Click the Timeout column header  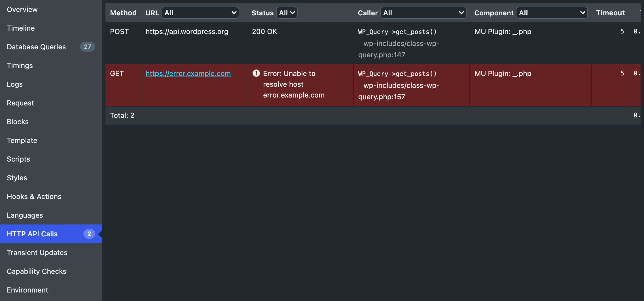tap(610, 13)
